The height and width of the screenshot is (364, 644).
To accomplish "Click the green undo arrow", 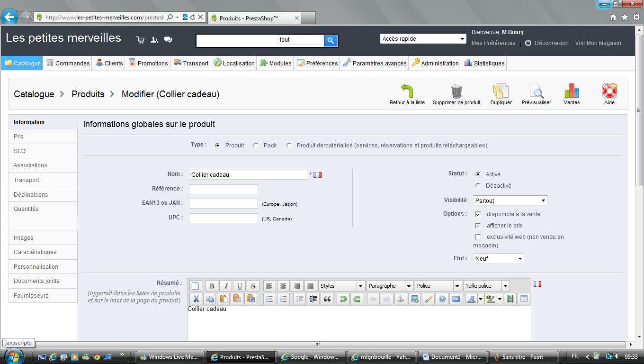I will 343,299.
